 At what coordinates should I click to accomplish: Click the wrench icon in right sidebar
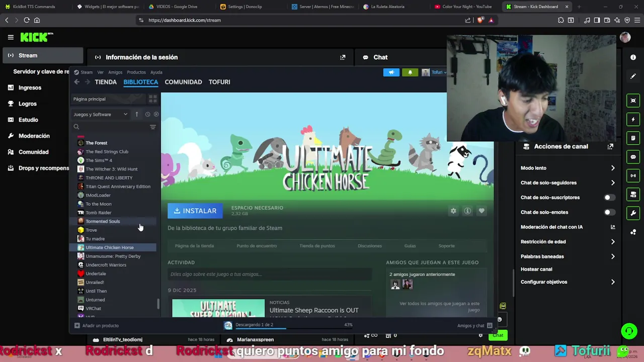[x=633, y=213]
